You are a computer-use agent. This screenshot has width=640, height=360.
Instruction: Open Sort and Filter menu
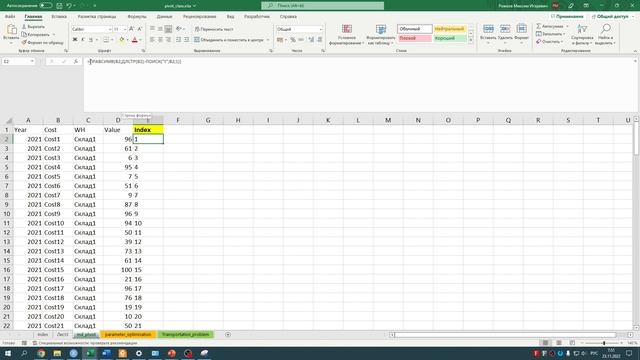pyautogui.click(x=582, y=34)
